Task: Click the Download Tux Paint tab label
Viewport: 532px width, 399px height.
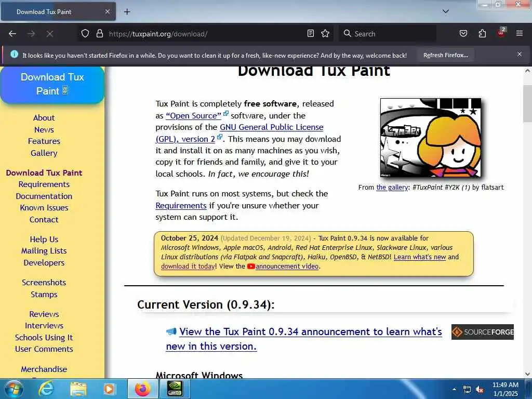Action: pos(44,12)
